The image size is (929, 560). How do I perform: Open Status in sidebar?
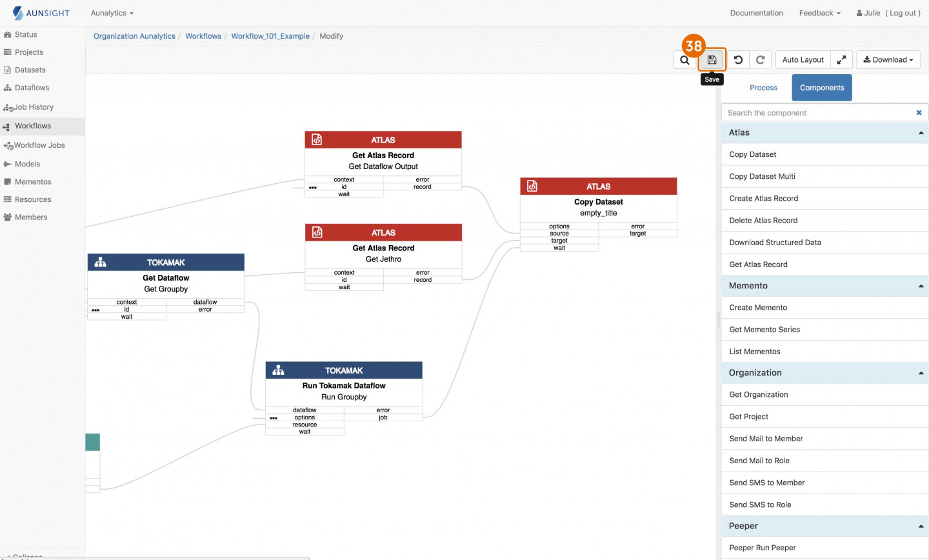[x=26, y=35]
